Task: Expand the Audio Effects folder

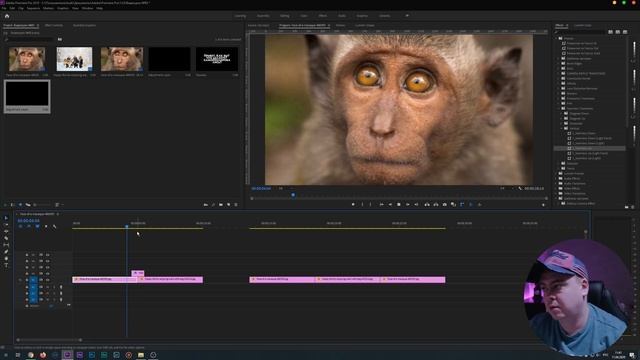Action: point(556,178)
